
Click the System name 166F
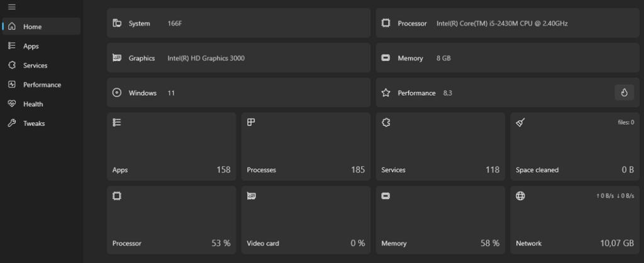coord(175,23)
